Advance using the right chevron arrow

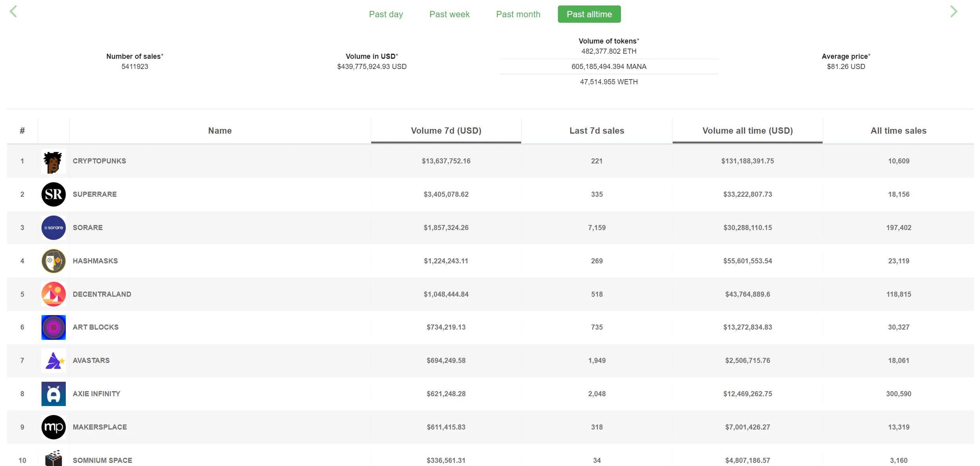[953, 12]
